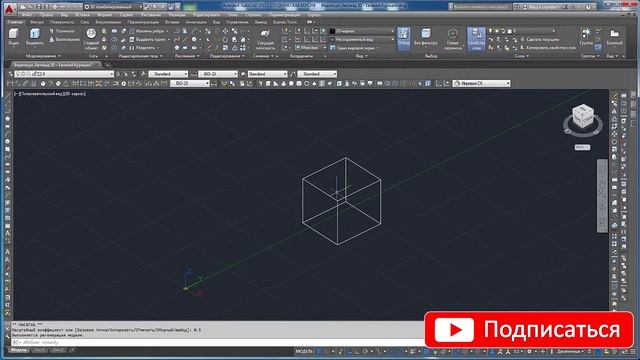640x360 pixels.
Task: Expand the Разделить dropdown
Action: [x=158, y=48]
